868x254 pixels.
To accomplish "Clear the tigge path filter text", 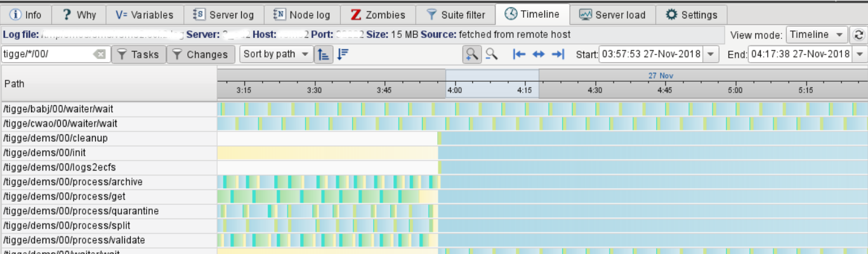I will pyautogui.click(x=100, y=54).
